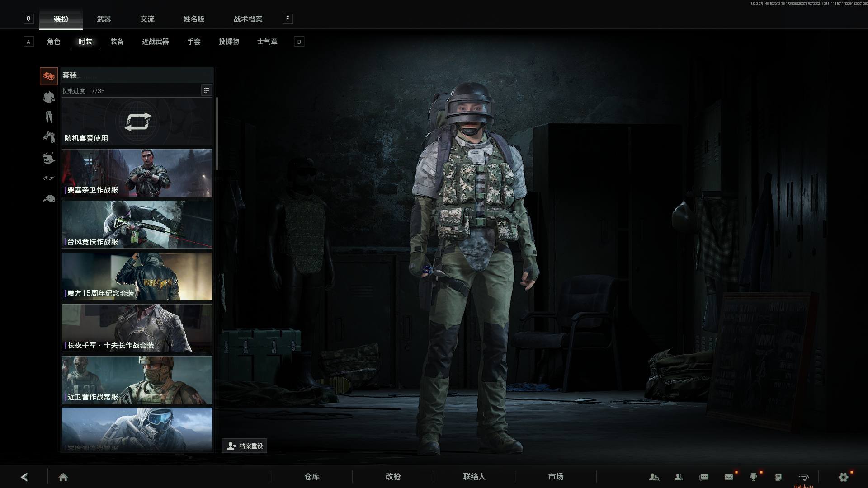The height and width of the screenshot is (488, 868).
Task: Open the 战术档案 tab
Action: [x=248, y=19]
